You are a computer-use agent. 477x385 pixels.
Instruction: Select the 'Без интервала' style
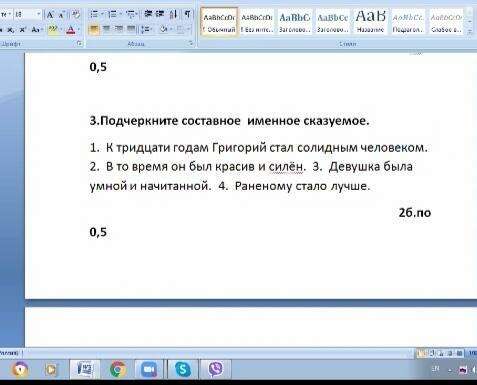click(x=257, y=22)
